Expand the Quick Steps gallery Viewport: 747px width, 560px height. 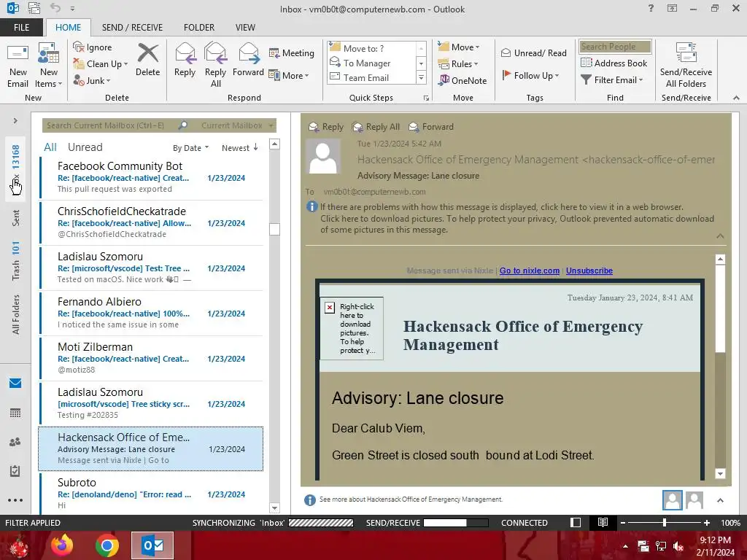(x=421, y=77)
